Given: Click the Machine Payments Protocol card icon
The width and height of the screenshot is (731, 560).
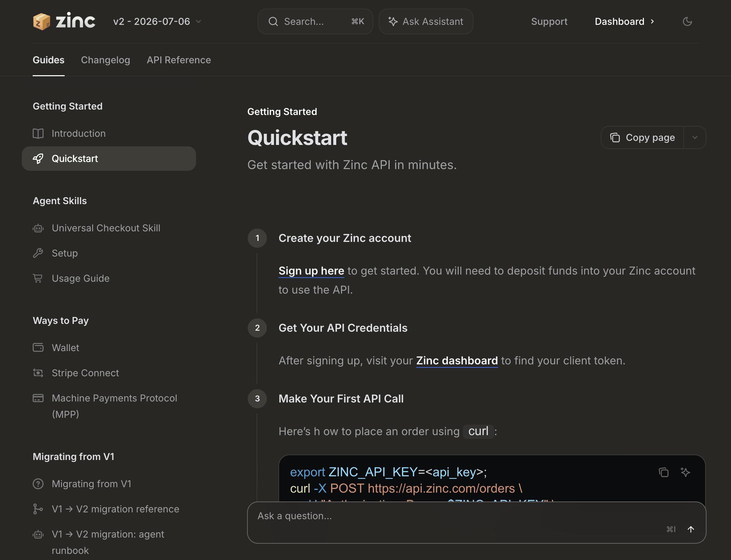Looking at the screenshot, I should pos(38,398).
